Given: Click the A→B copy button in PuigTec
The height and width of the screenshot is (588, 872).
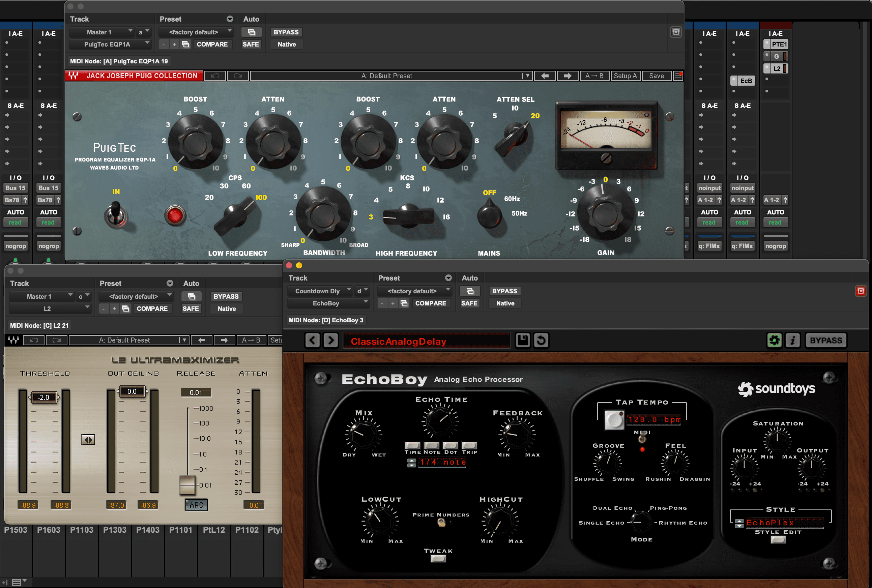Looking at the screenshot, I should pos(594,76).
